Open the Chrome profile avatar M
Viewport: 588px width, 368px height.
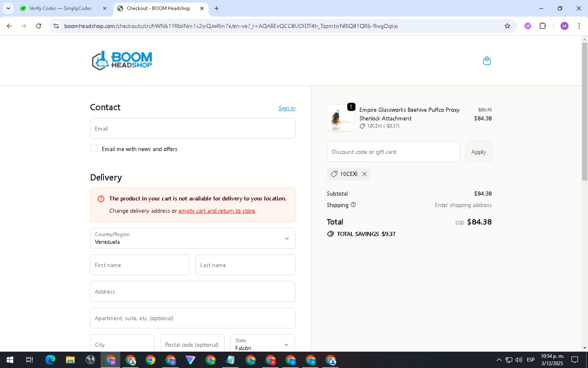tap(564, 26)
